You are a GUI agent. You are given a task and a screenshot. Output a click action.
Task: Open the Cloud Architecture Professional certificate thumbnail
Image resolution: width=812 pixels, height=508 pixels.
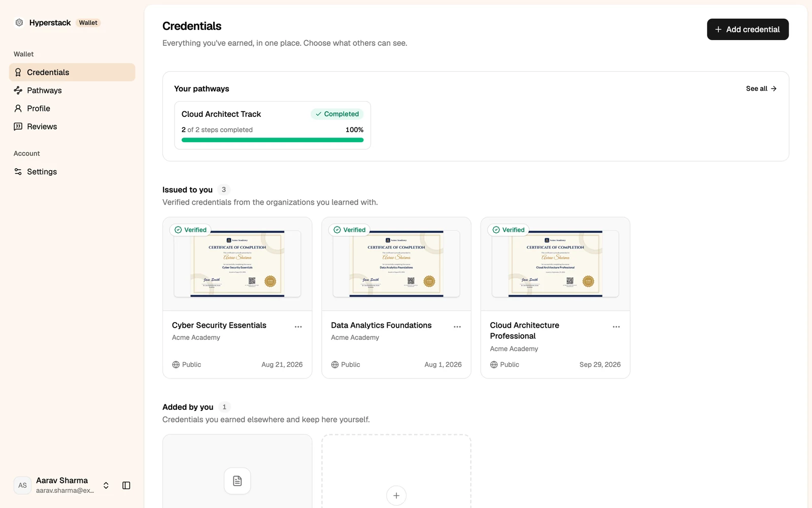pos(555,264)
